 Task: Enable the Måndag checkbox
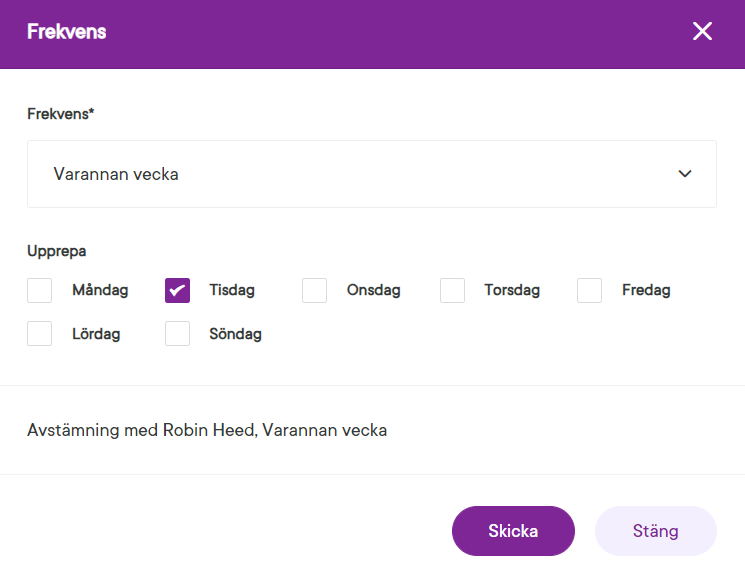pos(40,291)
